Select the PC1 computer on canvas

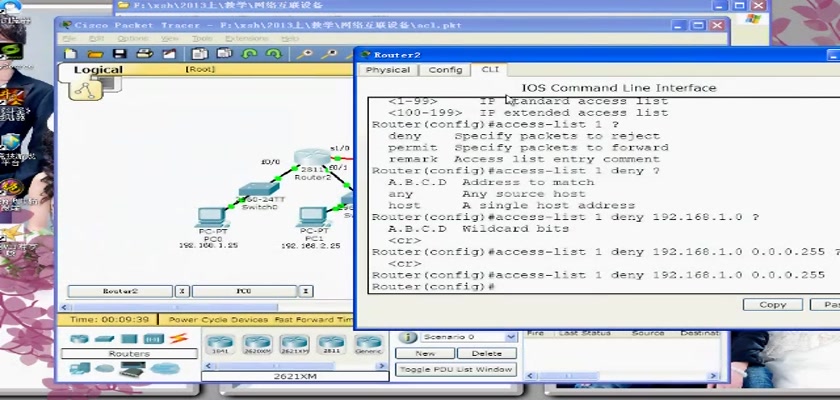tap(313, 217)
